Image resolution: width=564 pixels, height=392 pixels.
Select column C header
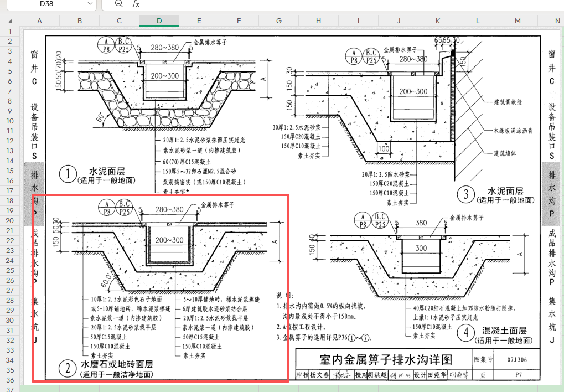point(120,21)
